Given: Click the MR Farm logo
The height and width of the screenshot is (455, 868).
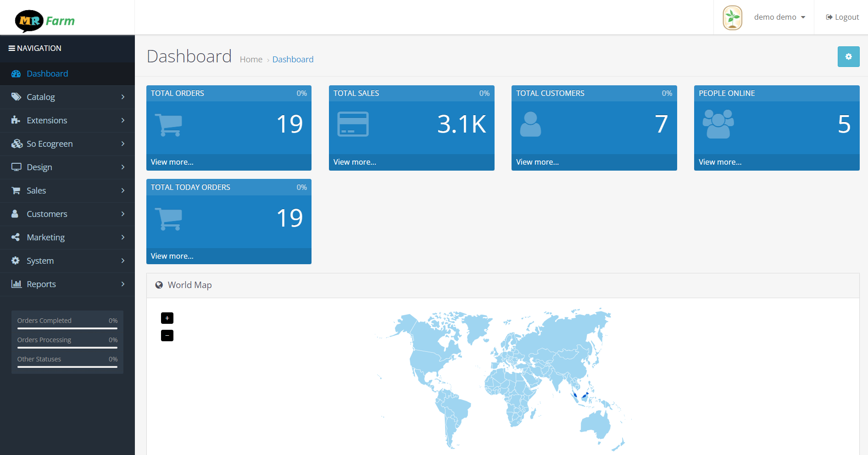Looking at the screenshot, I should [x=45, y=21].
